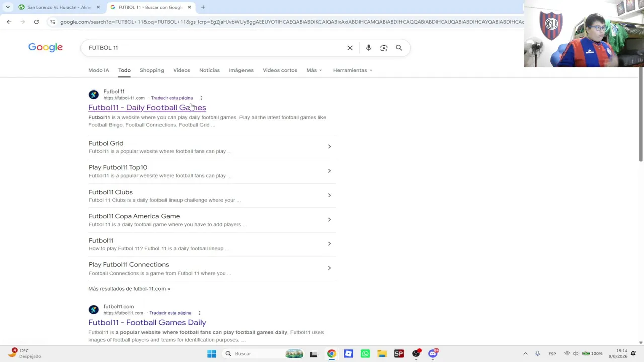
Task: Click the page vertical scrollbar
Action: 641,115
